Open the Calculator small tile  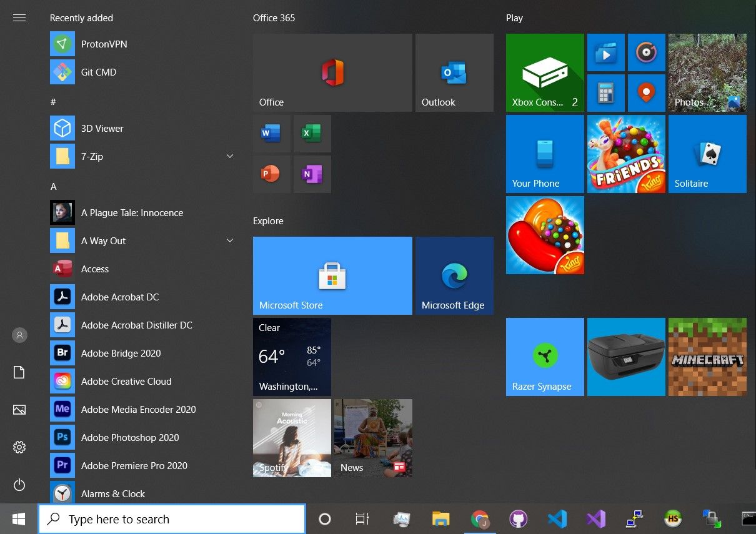606,93
